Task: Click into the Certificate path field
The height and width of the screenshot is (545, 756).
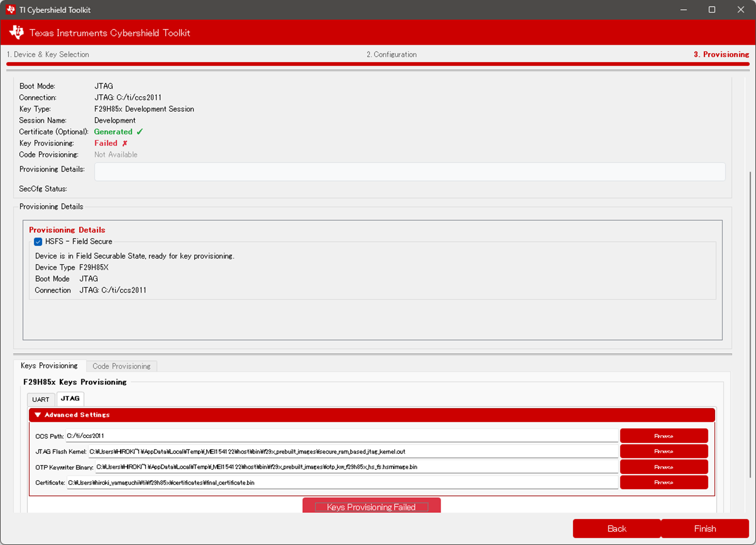Action: [x=342, y=483]
